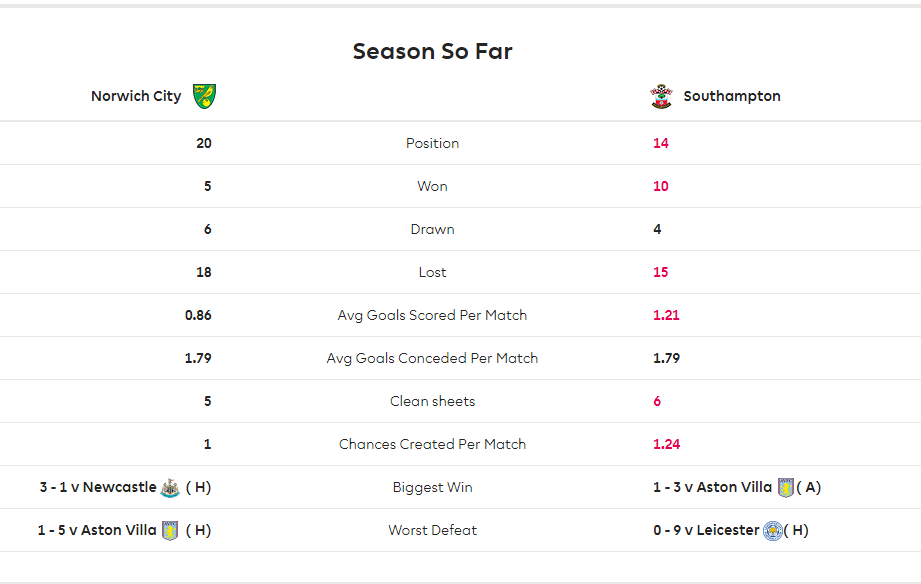Click the Norwich City club crest
Screen dimensions: 921x584
(204, 96)
